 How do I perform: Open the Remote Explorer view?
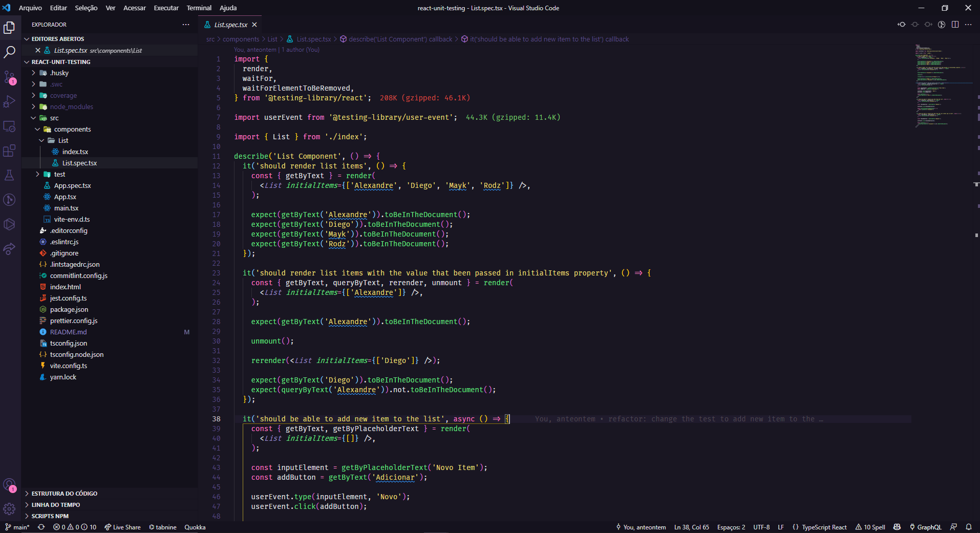pos(10,126)
